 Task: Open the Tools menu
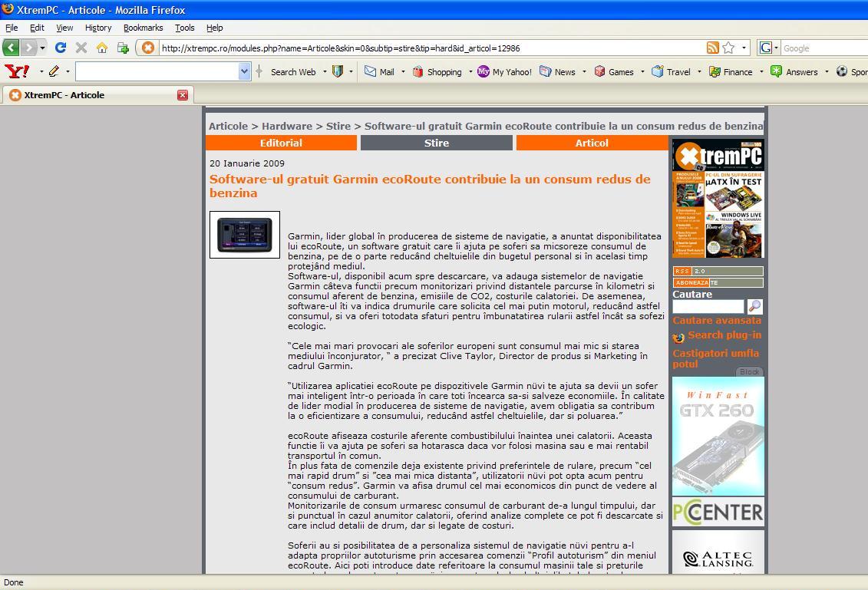pyautogui.click(x=185, y=28)
